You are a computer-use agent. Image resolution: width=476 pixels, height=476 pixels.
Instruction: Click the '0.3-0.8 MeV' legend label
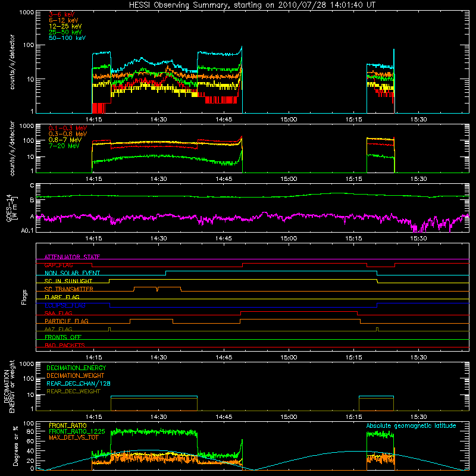(x=68, y=134)
